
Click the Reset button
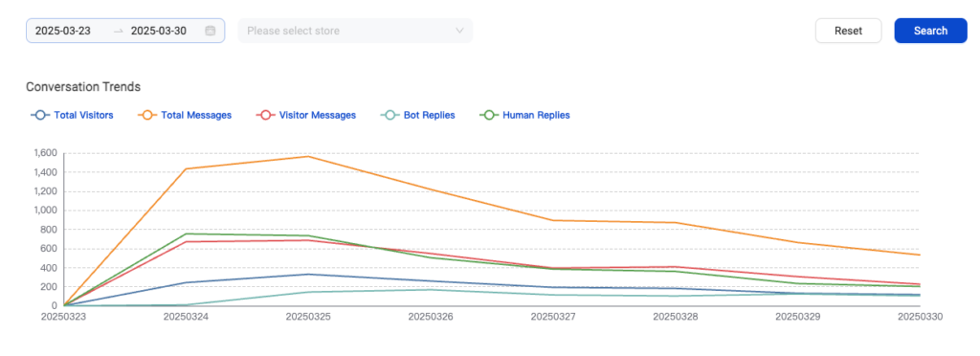(848, 31)
